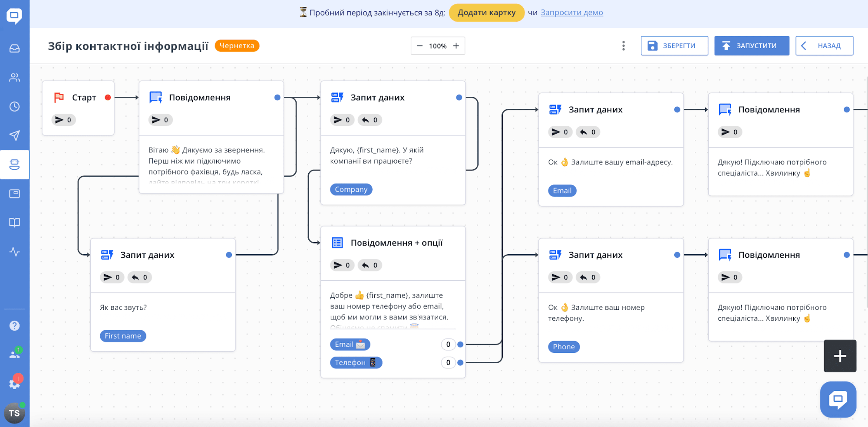Open the chatbots icon in sidebar
The height and width of the screenshot is (427, 868).
tap(14, 164)
